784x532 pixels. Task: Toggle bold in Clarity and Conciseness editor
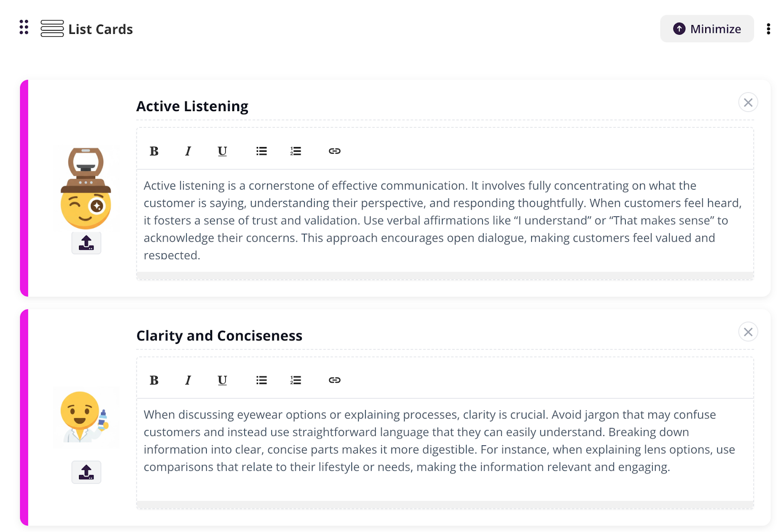(x=154, y=380)
